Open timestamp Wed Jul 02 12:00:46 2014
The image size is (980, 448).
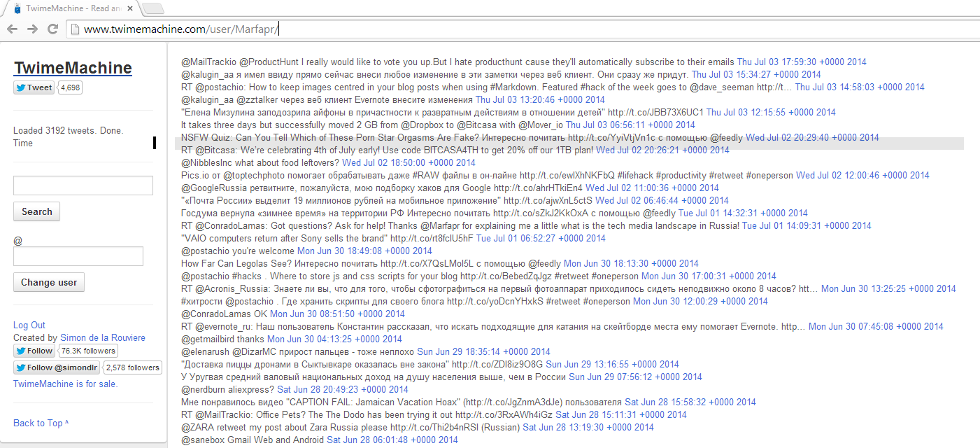pyautogui.click(x=862, y=175)
